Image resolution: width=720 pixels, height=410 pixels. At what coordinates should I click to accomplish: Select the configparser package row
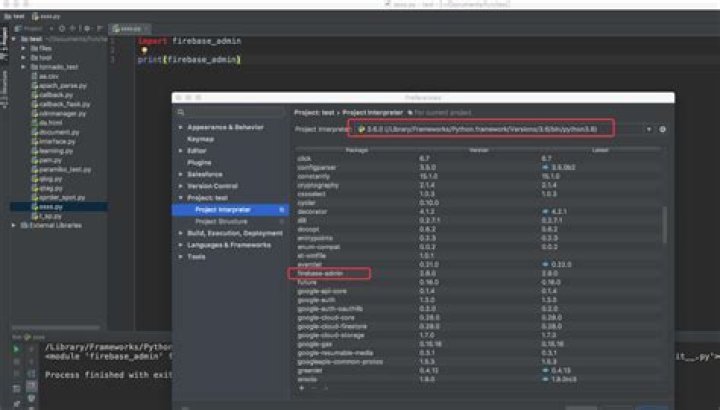pos(478,168)
